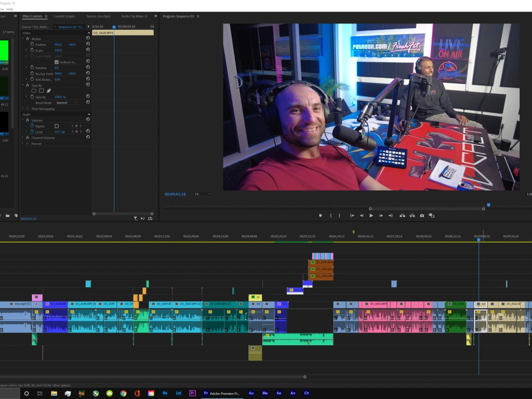Collapse the Volume effect section
Viewport: 532px width, 399px height.
[x=23, y=120]
